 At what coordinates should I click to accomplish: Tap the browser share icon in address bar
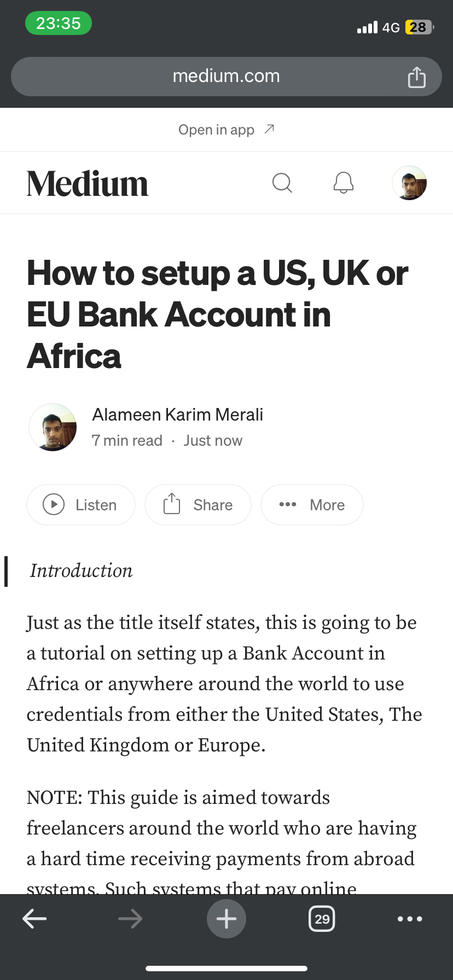416,77
